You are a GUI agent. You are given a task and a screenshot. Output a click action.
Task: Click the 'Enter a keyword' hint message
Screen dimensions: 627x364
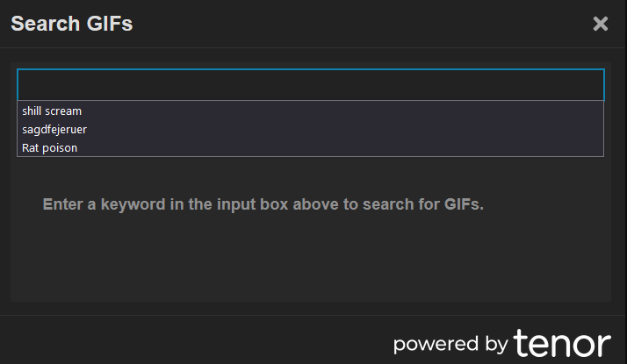[x=263, y=204]
